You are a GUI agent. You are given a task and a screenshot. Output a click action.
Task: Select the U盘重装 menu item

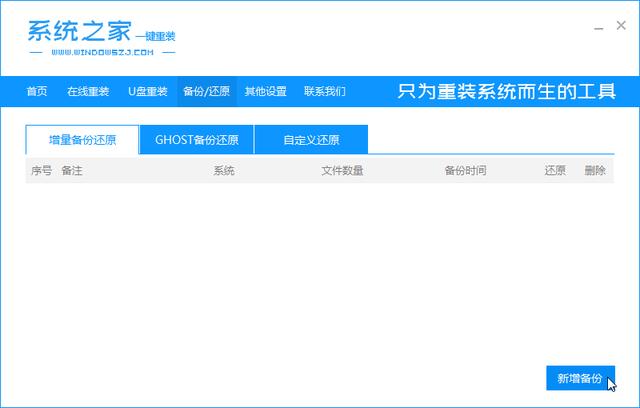147,92
